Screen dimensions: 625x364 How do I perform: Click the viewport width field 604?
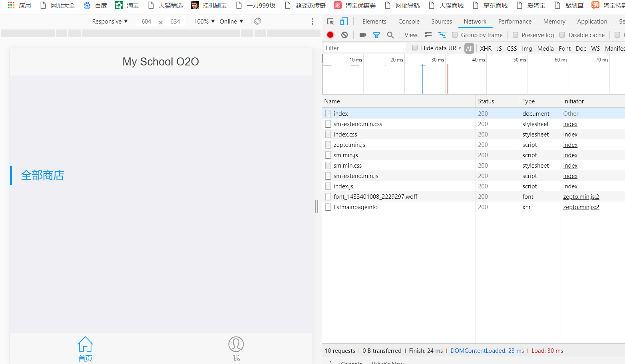[146, 22]
